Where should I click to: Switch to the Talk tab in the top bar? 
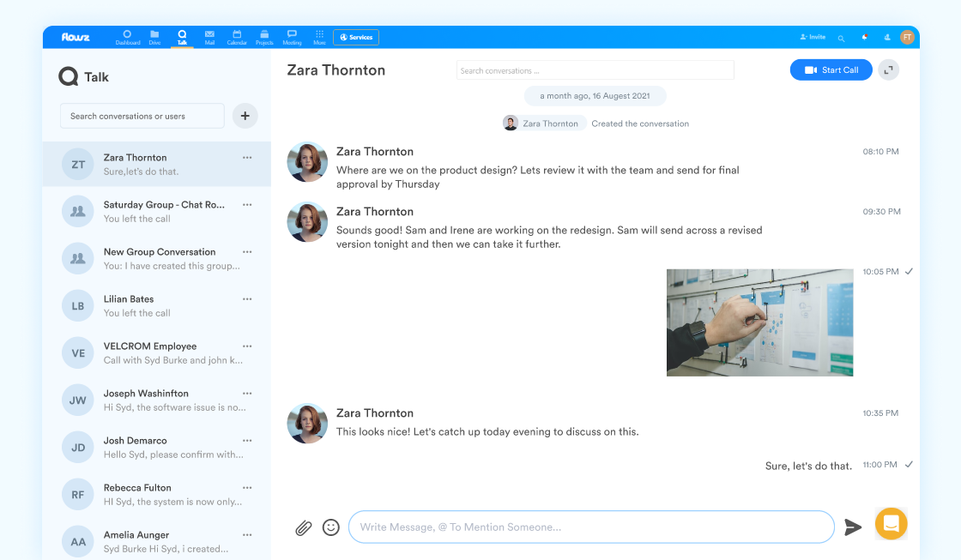(x=182, y=36)
